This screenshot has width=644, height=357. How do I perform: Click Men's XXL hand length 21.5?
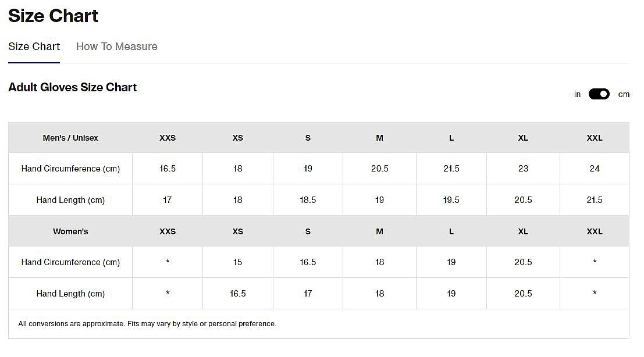(595, 200)
